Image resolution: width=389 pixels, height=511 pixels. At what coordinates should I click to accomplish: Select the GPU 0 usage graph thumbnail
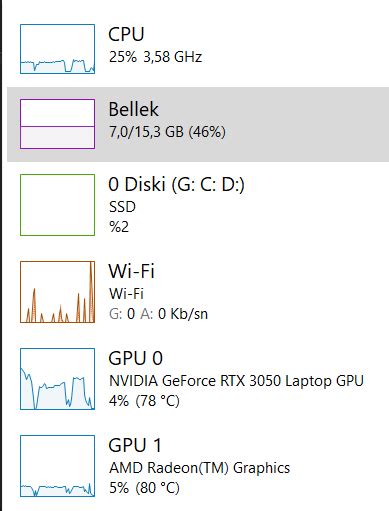(57, 379)
